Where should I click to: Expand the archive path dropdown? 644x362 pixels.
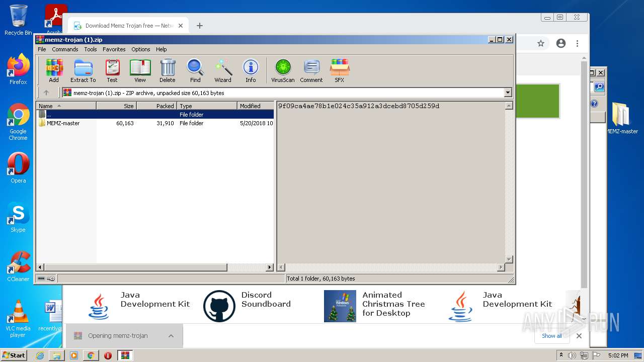(508, 93)
